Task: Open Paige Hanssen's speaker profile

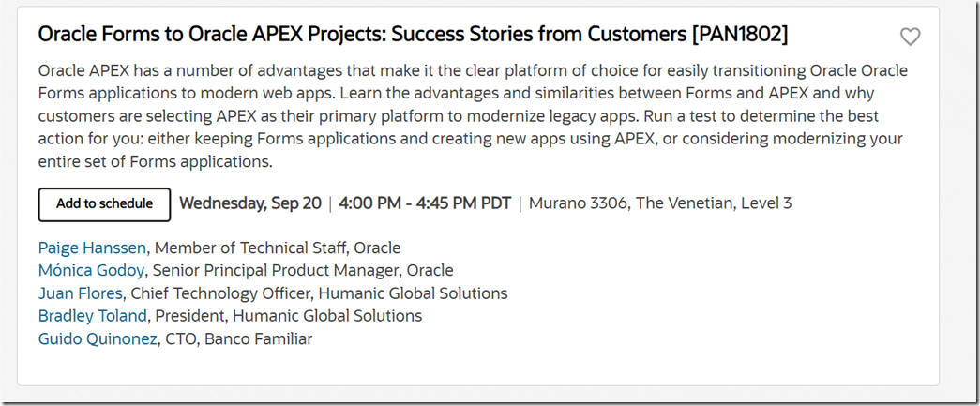Action: (92, 248)
